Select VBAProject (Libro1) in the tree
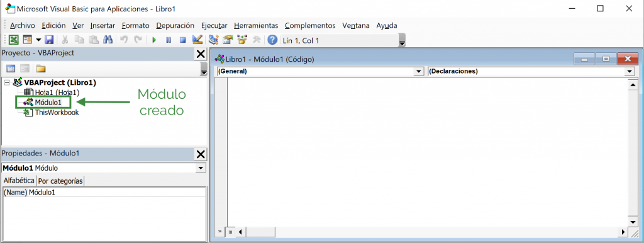 (x=60, y=82)
